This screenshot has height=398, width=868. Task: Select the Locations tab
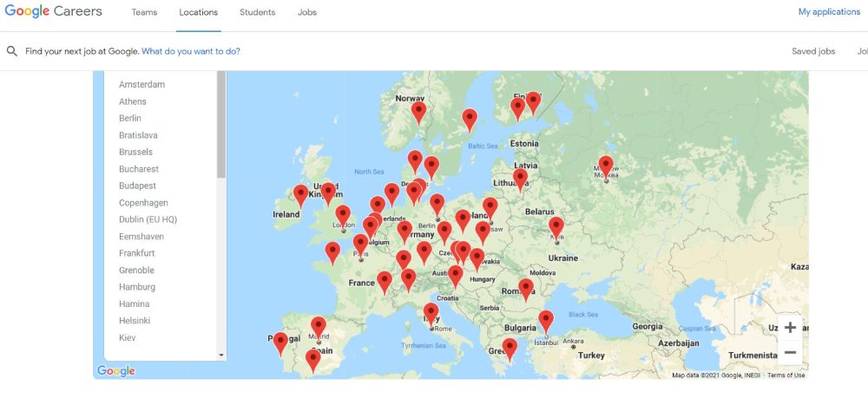[x=198, y=12]
